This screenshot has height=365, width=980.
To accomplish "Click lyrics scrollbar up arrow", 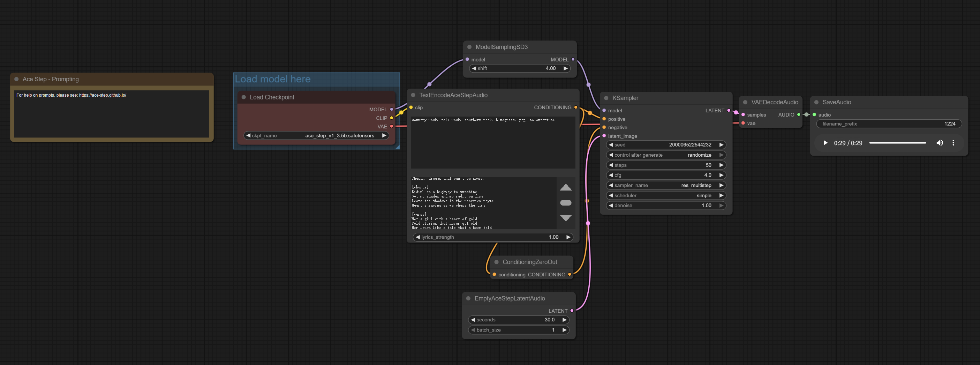I will point(566,187).
